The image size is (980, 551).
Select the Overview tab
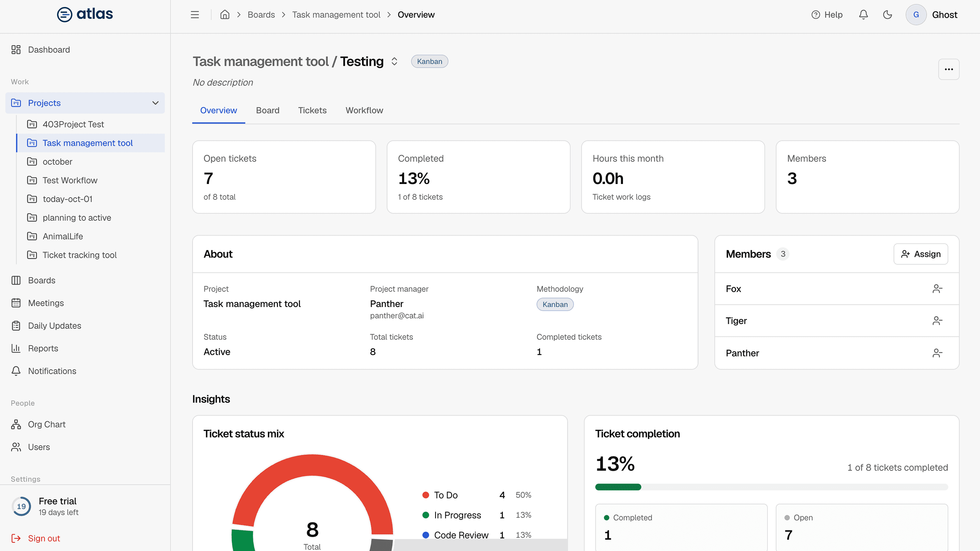218,110
